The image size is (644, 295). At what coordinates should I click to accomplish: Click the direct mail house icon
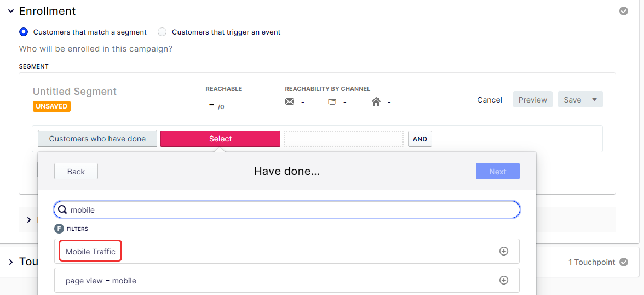click(x=376, y=101)
